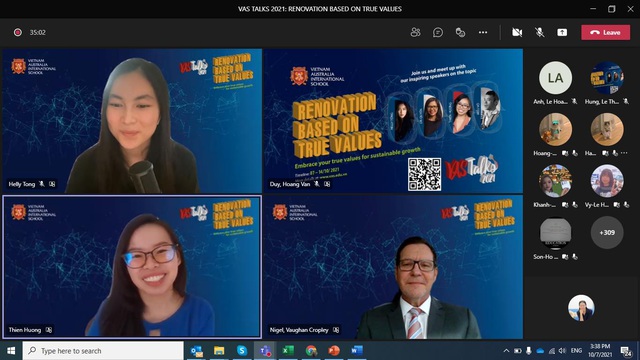The height and width of the screenshot is (360, 640).
Task: Open the participants panel icon
Action: [415, 32]
